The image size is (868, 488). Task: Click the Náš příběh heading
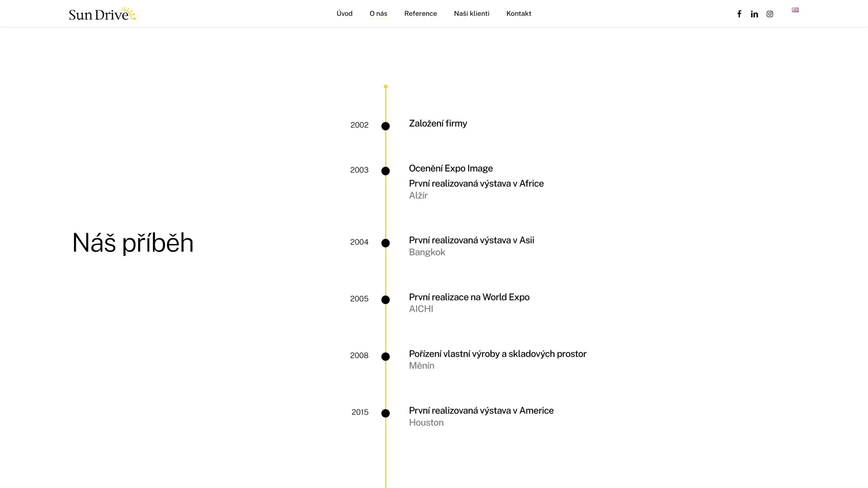(x=133, y=243)
